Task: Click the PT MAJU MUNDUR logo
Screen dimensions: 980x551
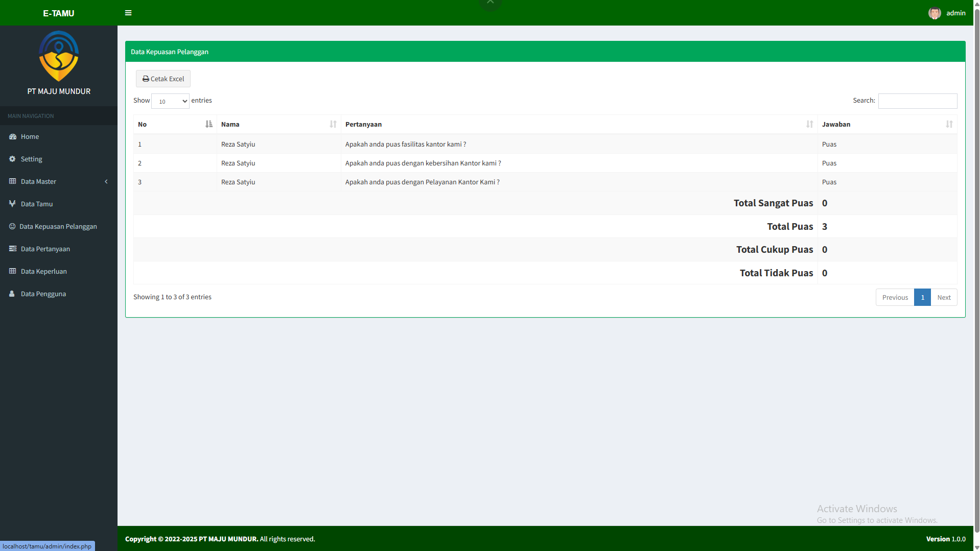Action: [x=59, y=56]
